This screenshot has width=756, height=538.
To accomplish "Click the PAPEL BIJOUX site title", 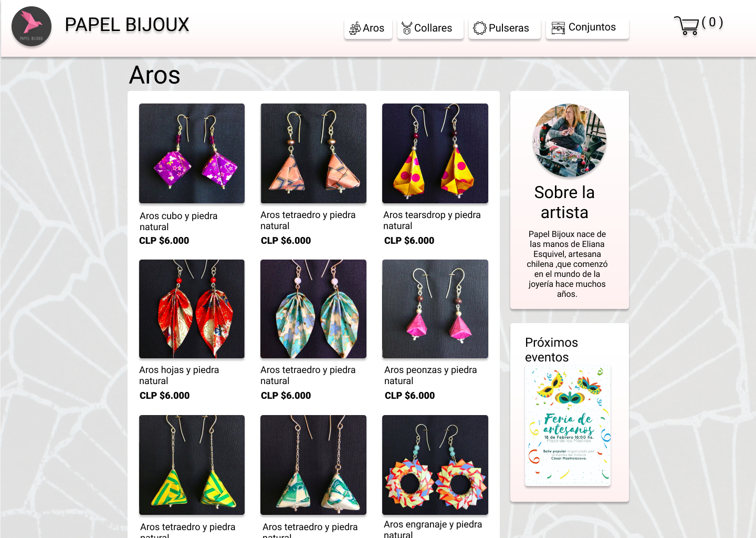I will [x=127, y=25].
